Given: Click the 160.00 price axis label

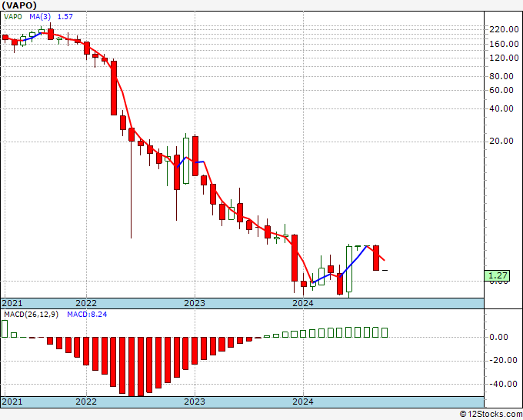Looking at the screenshot, I should pyautogui.click(x=504, y=44).
